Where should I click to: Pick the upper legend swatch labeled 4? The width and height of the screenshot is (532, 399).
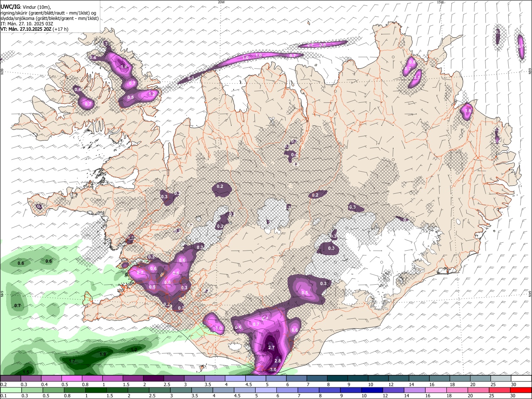click(235, 379)
